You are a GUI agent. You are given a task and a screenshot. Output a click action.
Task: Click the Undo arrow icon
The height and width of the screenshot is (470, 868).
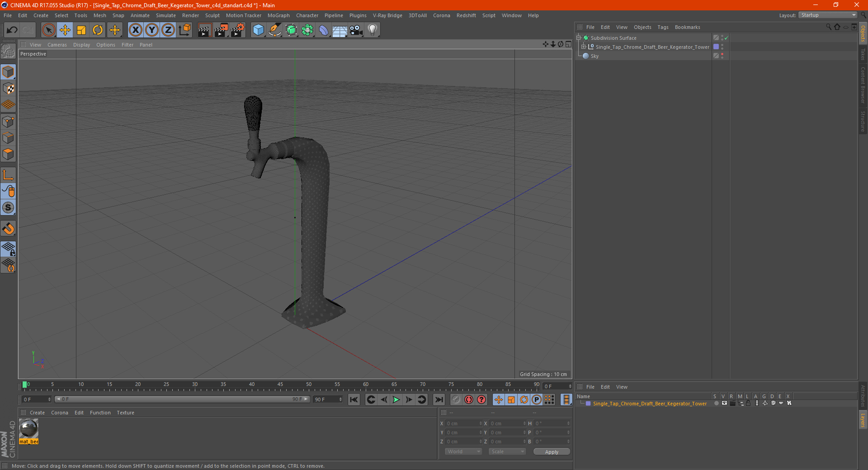pyautogui.click(x=12, y=30)
